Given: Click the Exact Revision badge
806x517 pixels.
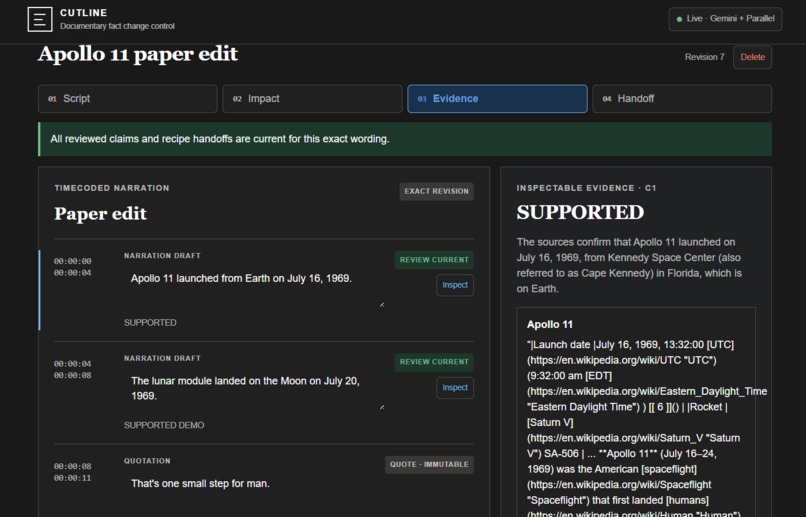Looking at the screenshot, I should (x=436, y=191).
